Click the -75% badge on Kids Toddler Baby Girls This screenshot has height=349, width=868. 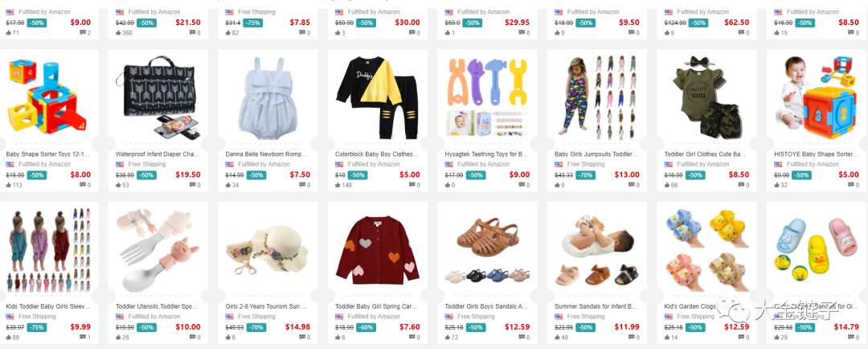pos(37,327)
